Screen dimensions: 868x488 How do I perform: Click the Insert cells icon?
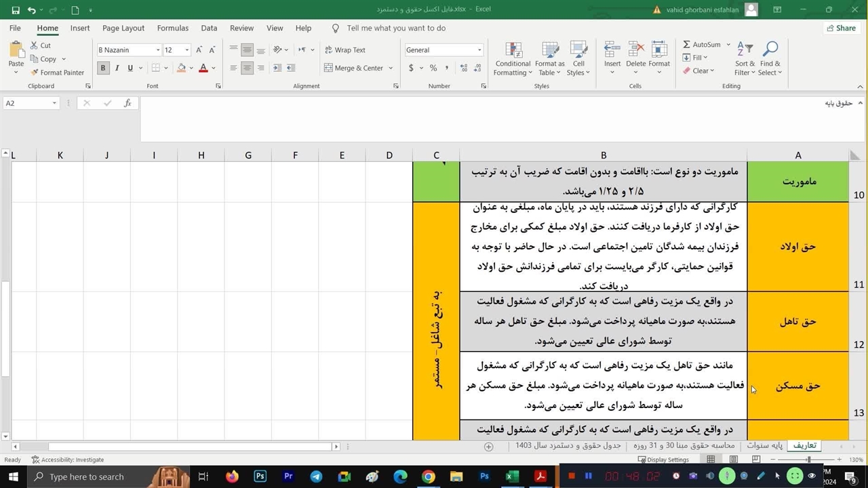click(612, 58)
